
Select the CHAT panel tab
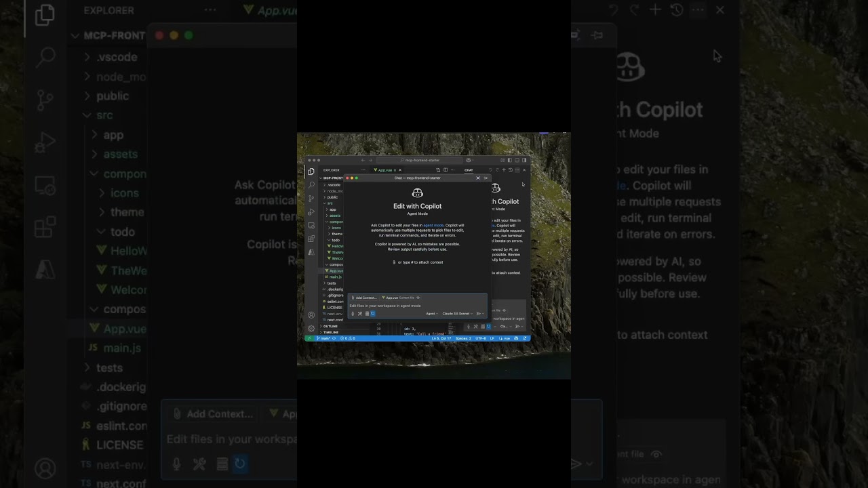pyautogui.click(x=469, y=170)
